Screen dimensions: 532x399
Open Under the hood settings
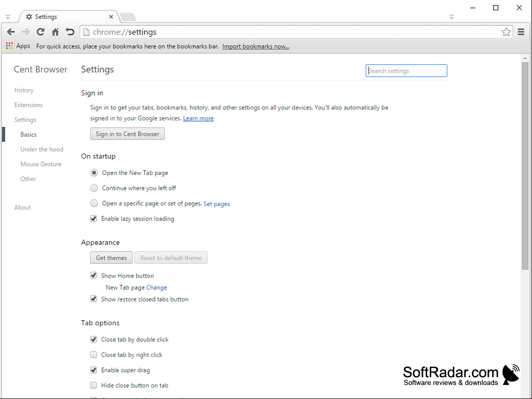[x=42, y=149]
